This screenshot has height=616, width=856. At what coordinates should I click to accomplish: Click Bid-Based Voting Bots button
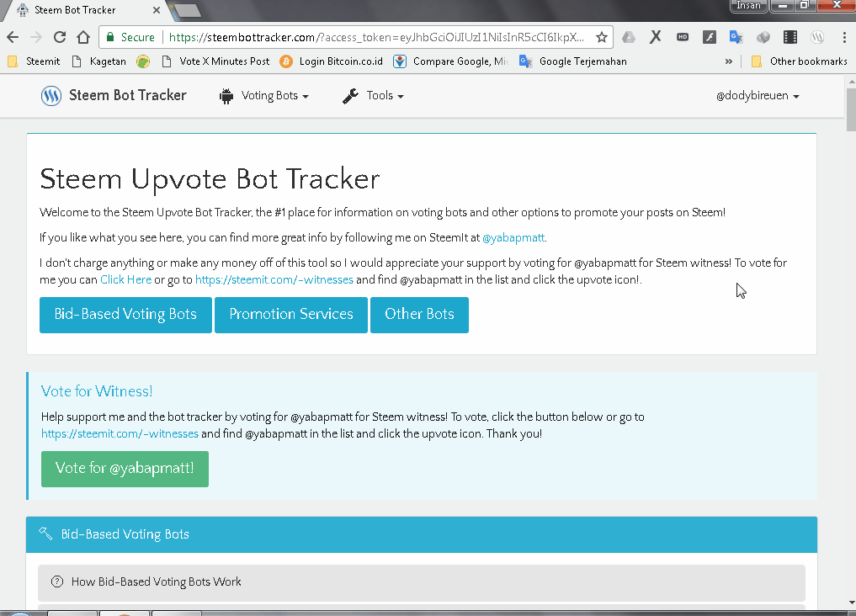click(x=125, y=315)
